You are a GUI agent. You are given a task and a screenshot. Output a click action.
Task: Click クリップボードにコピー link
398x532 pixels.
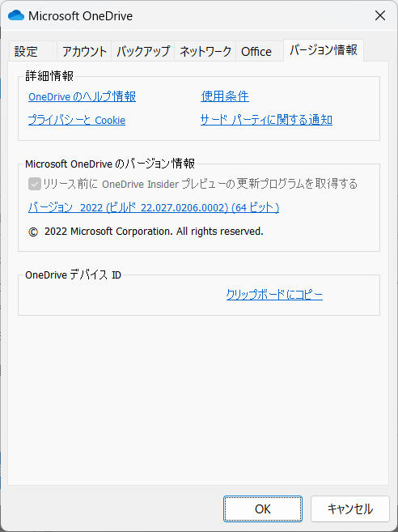coord(274,295)
